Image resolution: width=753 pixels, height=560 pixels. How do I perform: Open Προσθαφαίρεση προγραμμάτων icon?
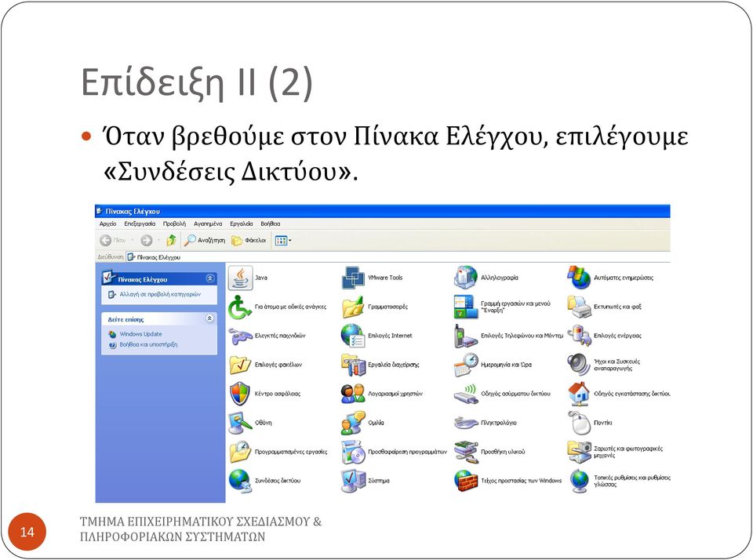(x=354, y=452)
